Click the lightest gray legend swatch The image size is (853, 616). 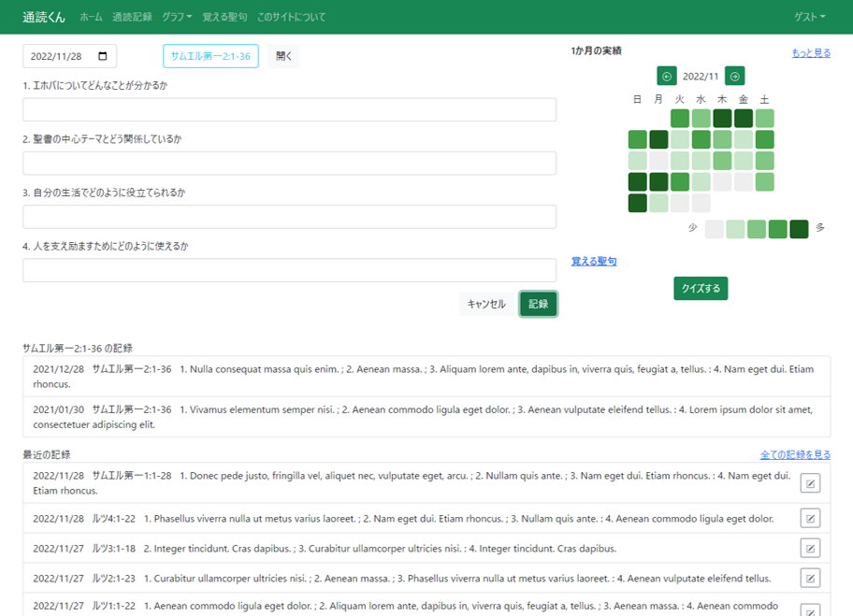click(714, 229)
